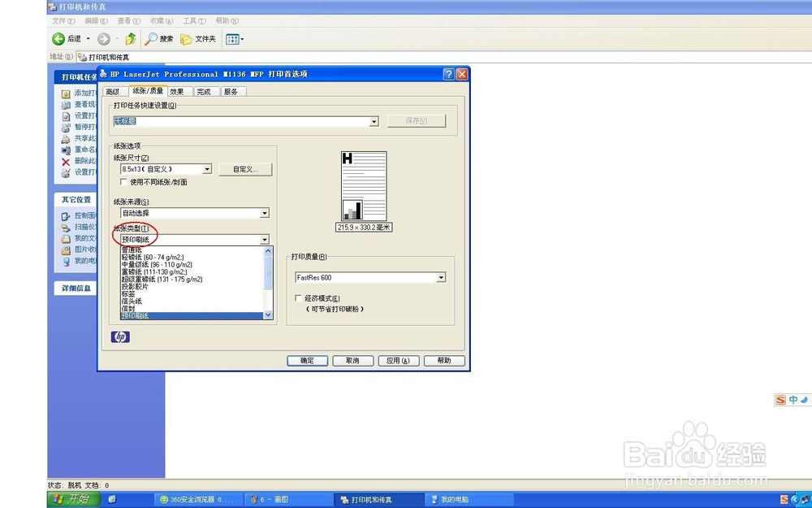Click the OK (确定) button
The width and height of the screenshot is (812, 508).
click(308, 360)
